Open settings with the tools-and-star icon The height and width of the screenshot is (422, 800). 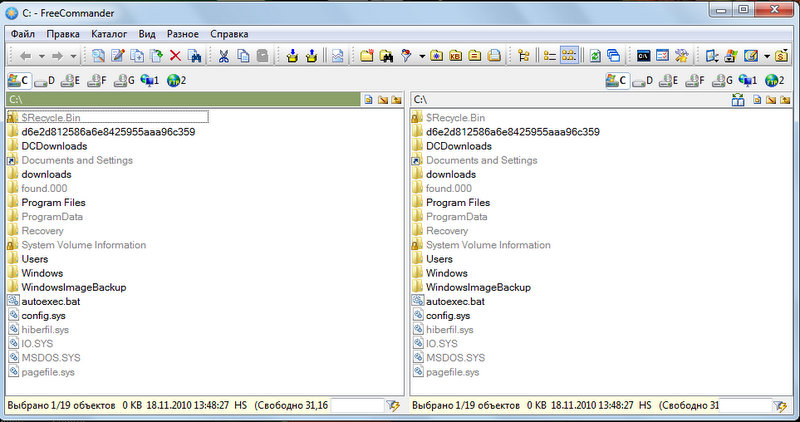(x=682, y=56)
